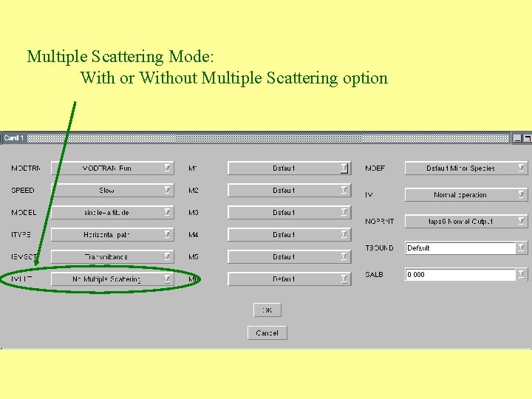
Task: Open the M4 Default dropdown
Action: 290,234
